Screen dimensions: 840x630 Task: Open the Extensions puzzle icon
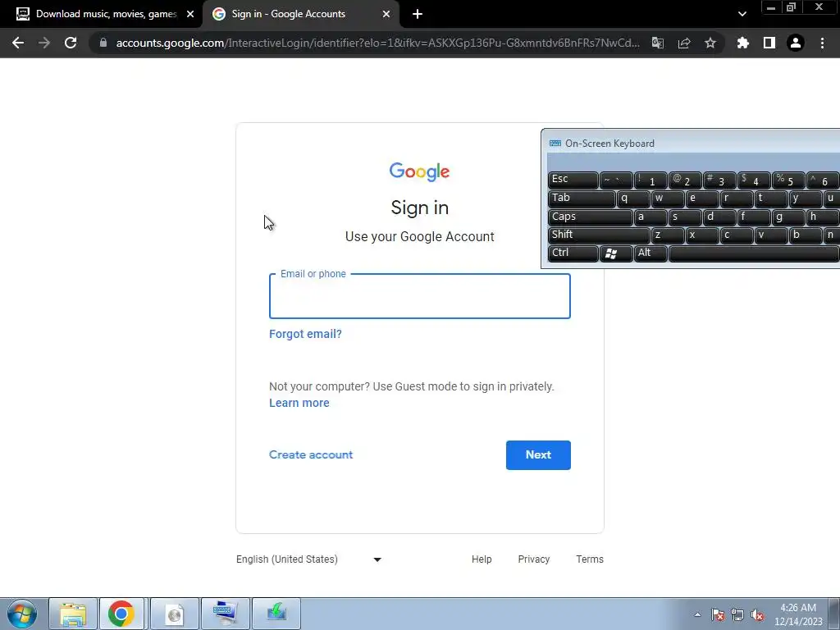point(743,43)
